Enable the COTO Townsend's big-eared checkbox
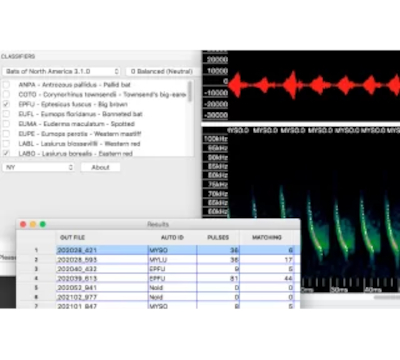 click(x=6, y=94)
